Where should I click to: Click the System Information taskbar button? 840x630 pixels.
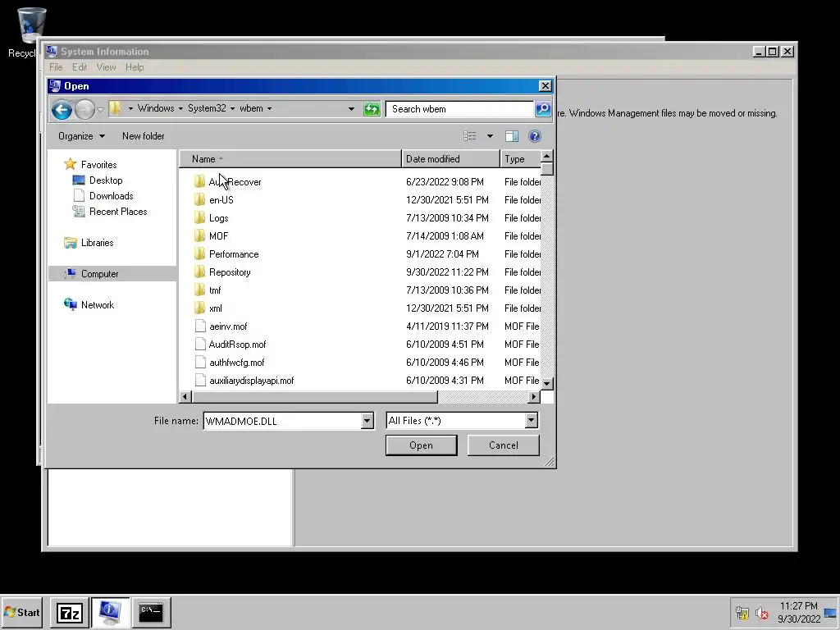(110, 612)
